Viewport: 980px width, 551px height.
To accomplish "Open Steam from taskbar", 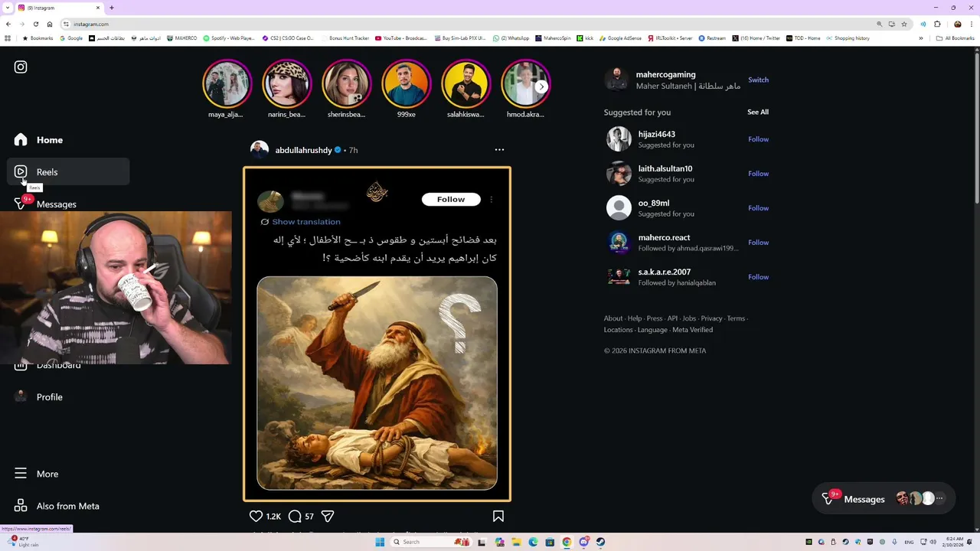I will [x=600, y=542].
